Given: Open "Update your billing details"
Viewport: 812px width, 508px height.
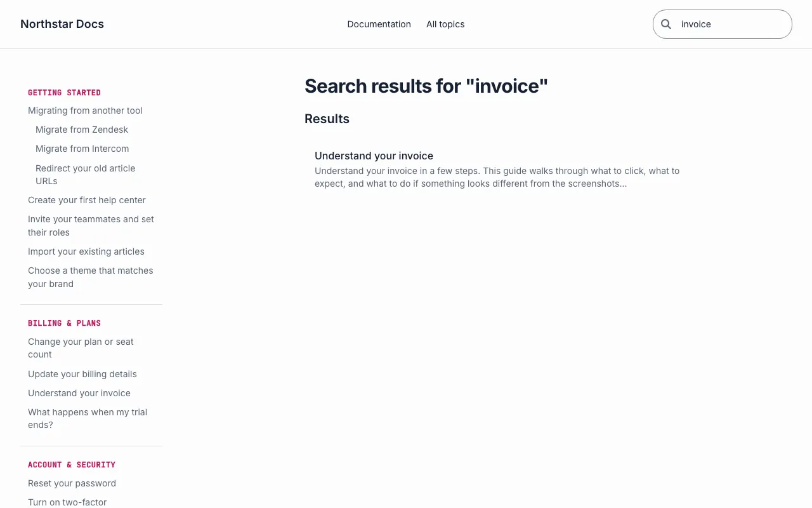Looking at the screenshot, I should click(82, 374).
